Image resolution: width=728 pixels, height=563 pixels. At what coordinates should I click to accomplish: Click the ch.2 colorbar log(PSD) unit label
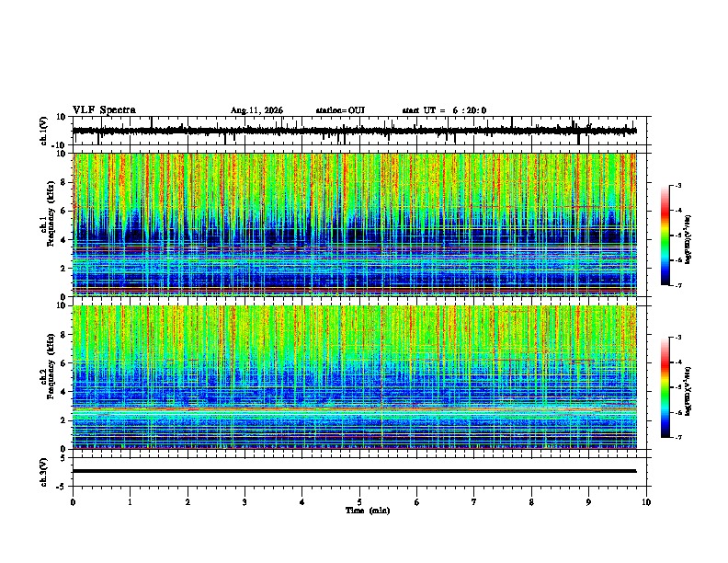pos(688,391)
